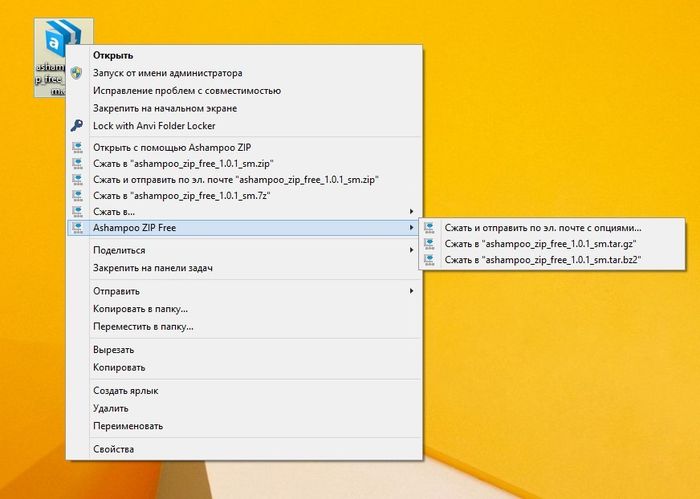Expand the Сжать в... submenu arrow
This screenshot has height=499, width=700.
[x=411, y=212]
